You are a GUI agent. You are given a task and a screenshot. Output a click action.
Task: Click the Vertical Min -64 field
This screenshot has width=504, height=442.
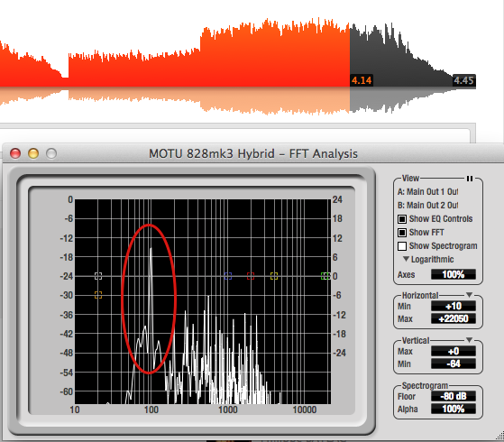[454, 364]
